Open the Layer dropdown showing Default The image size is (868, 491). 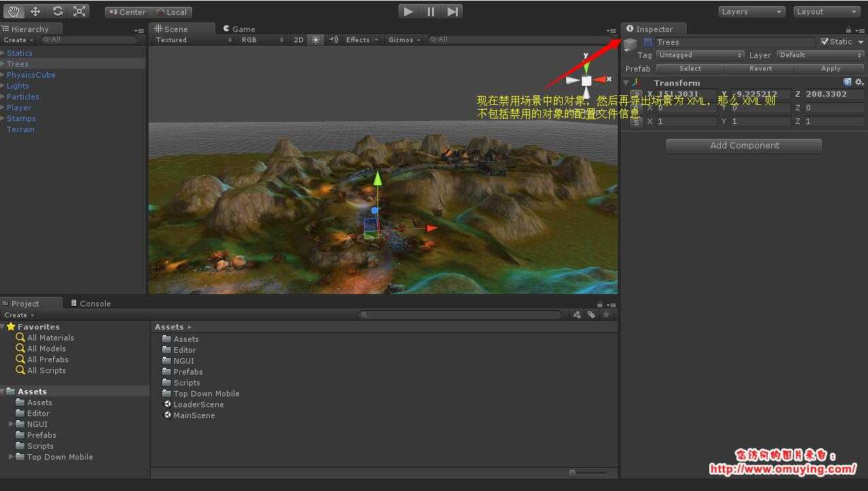click(x=820, y=55)
